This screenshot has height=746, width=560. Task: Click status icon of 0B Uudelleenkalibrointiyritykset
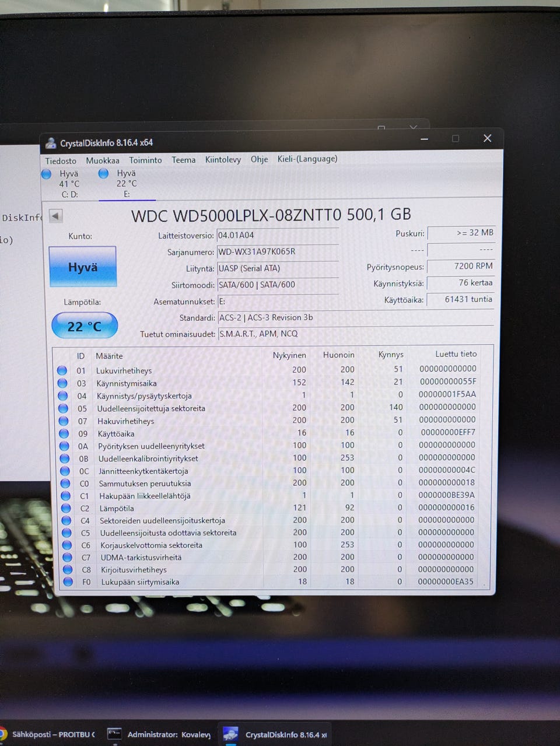click(65, 458)
